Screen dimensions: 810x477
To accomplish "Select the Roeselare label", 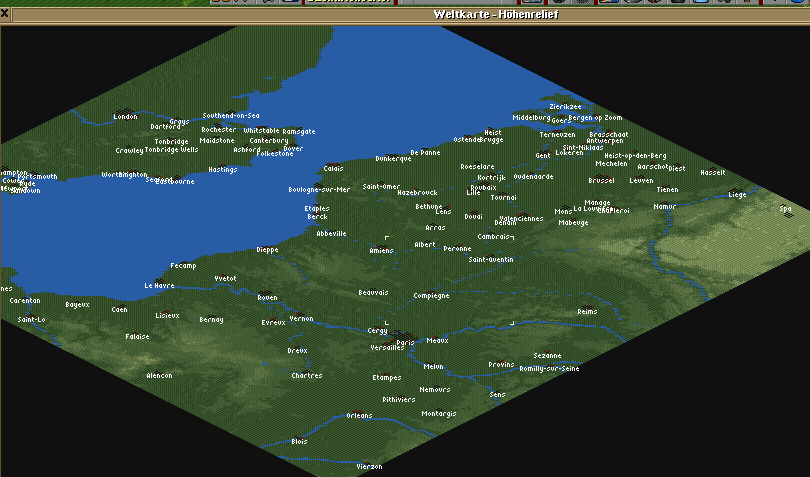I will pyautogui.click(x=477, y=167).
